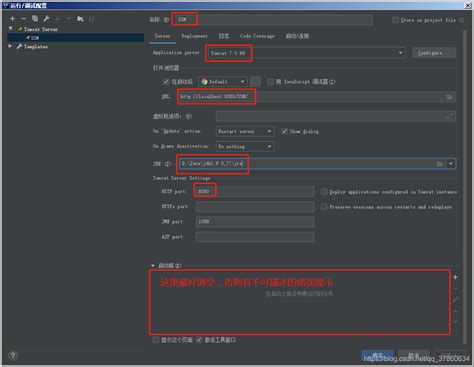Click the Cancel button
The width and height of the screenshot is (474, 367).
[414, 355]
